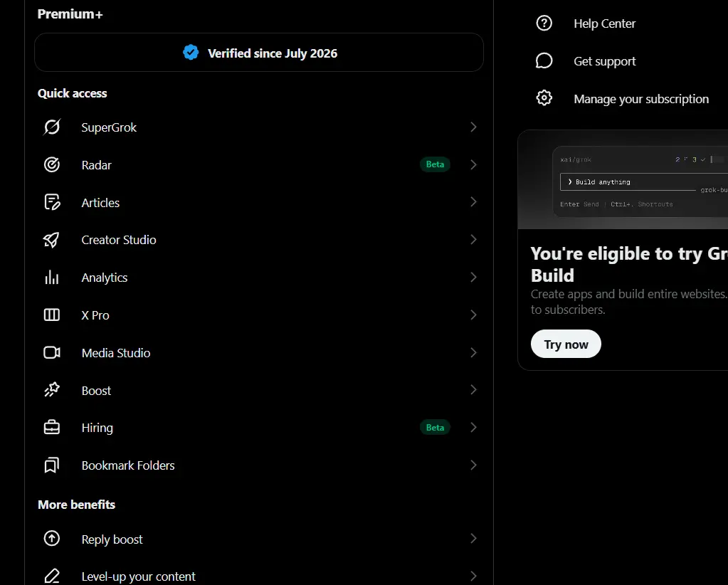Expand SuperGrok row chevron

473,127
